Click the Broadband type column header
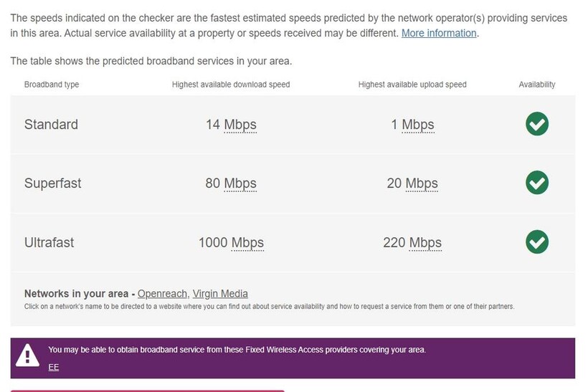588x392 pixels. point(52,85)
